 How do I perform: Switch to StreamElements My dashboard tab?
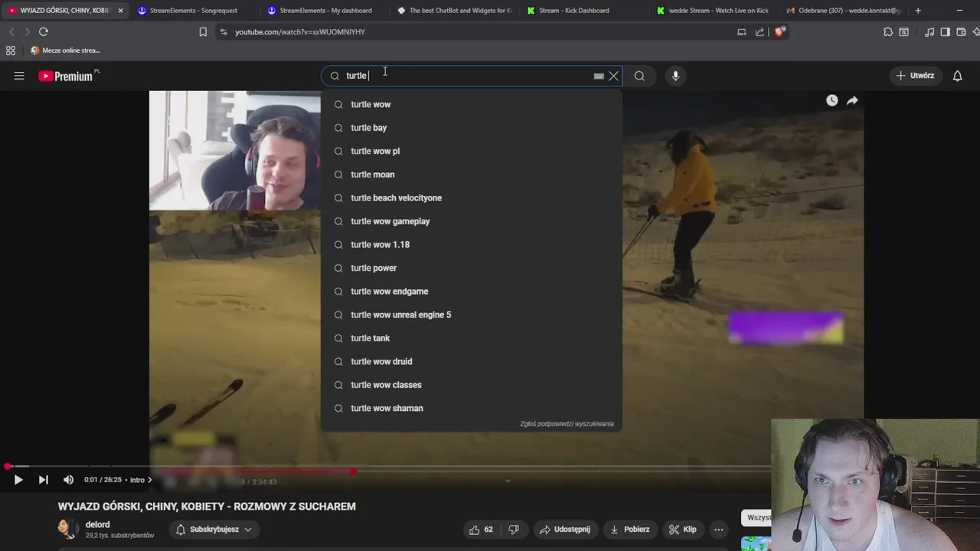[x=325, y=11]
